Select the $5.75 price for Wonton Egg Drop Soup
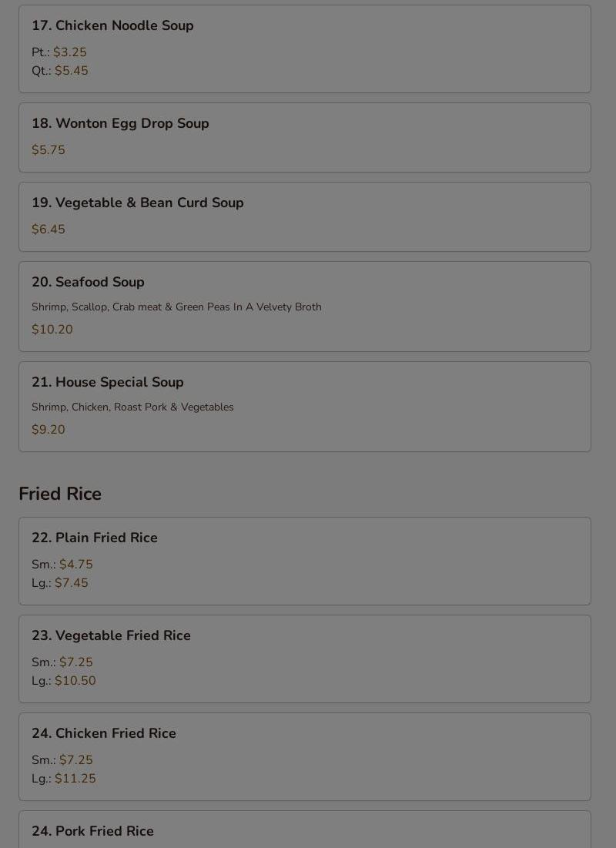This screenshot has height=848, width=616. (49, 150)
